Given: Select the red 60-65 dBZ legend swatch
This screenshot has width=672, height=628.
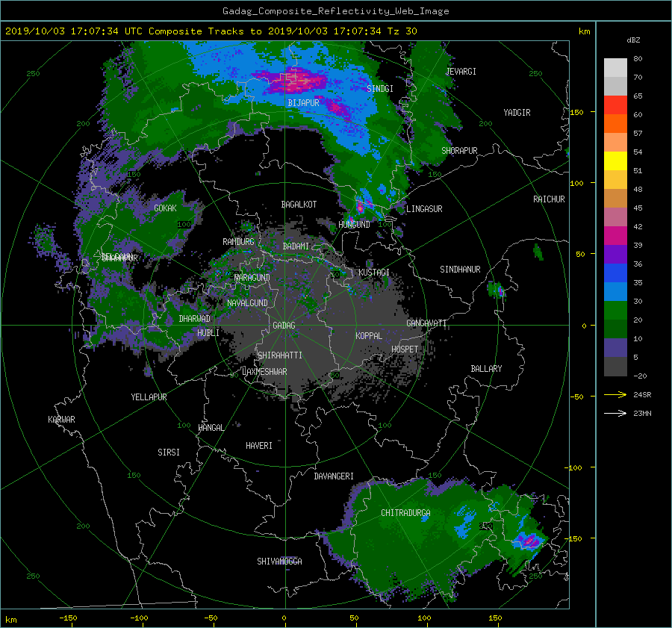Looking at the screenshot, I should coord(615,105).
